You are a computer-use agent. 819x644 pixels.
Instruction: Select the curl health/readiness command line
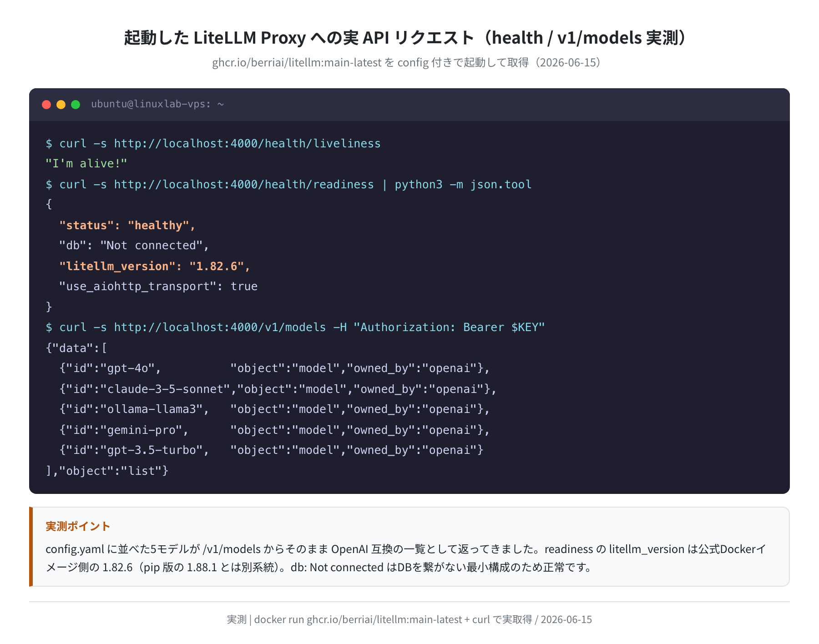pyautogui.click(x=288, y=185)
